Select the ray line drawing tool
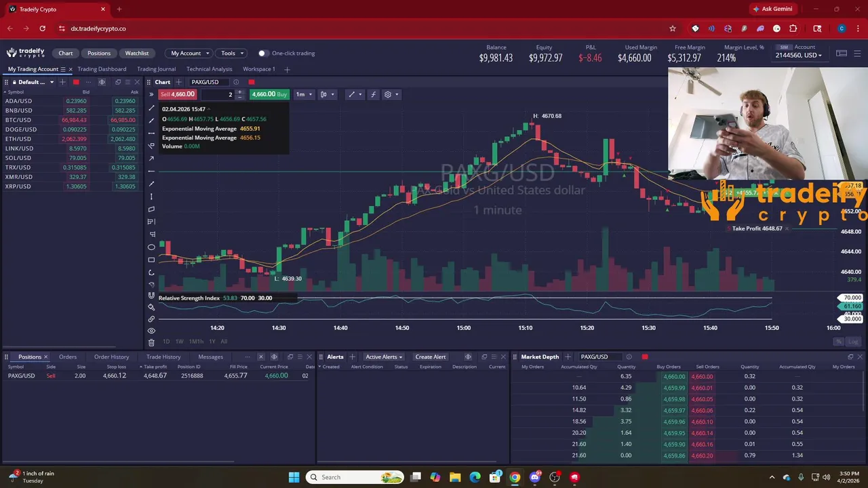 (x=151, y=184)
